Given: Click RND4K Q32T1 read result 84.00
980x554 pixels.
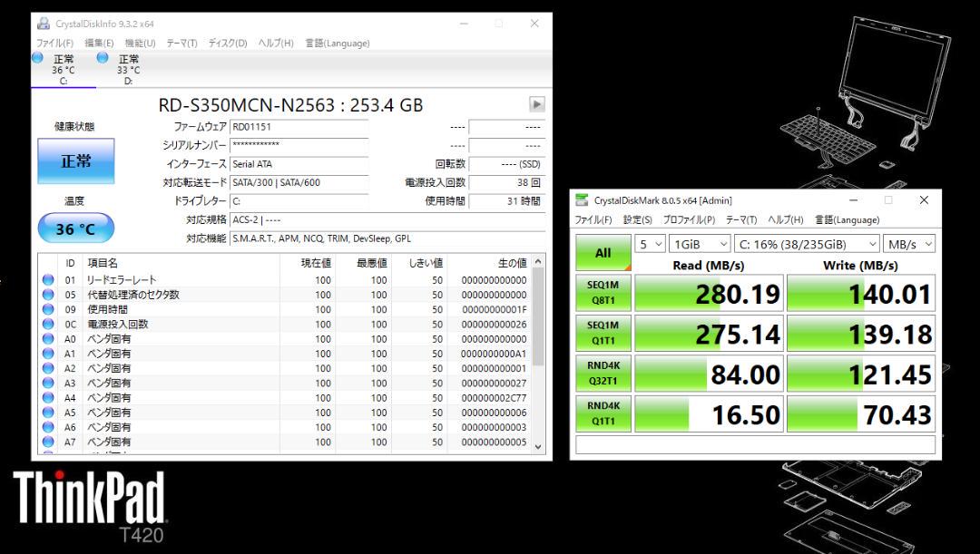Looking at the screenshot, I should (x=709, y=374).
